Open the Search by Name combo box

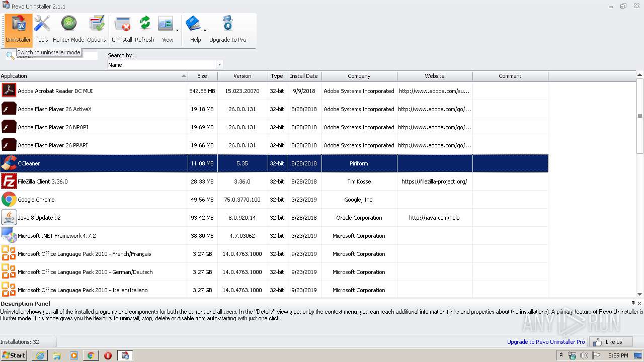[165, 65]
